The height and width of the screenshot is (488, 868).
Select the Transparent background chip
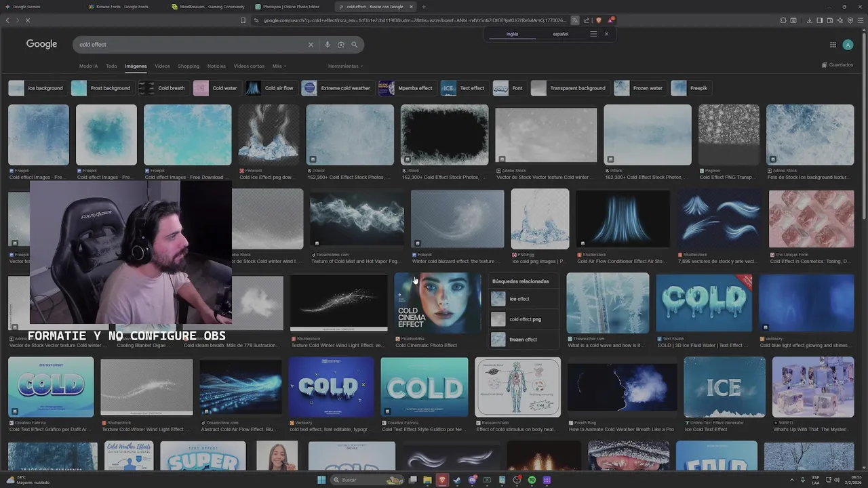click(x=570, y=88)
